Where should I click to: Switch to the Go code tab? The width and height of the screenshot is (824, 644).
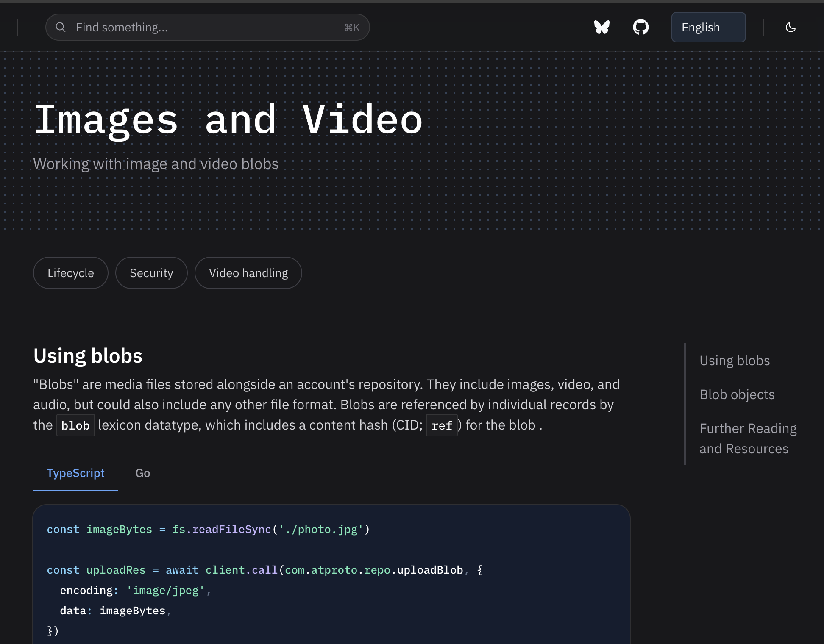coord(143,473)
